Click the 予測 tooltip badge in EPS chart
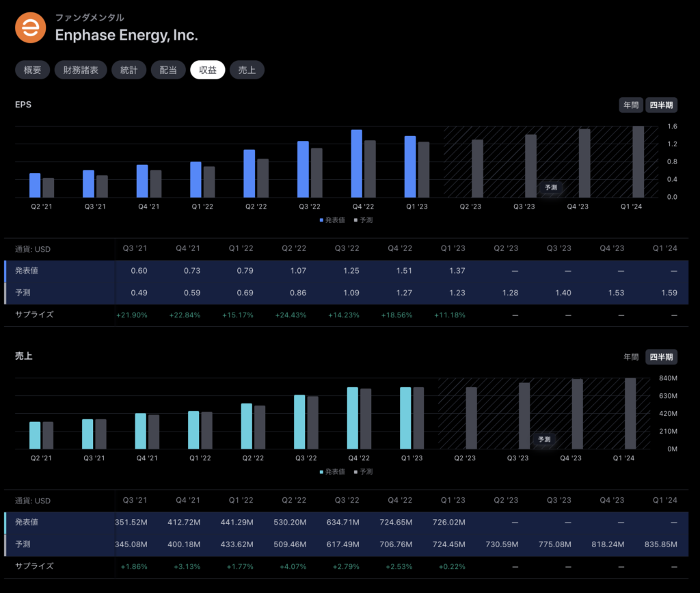Screen dimensions: 700x593 click(551, 187)
